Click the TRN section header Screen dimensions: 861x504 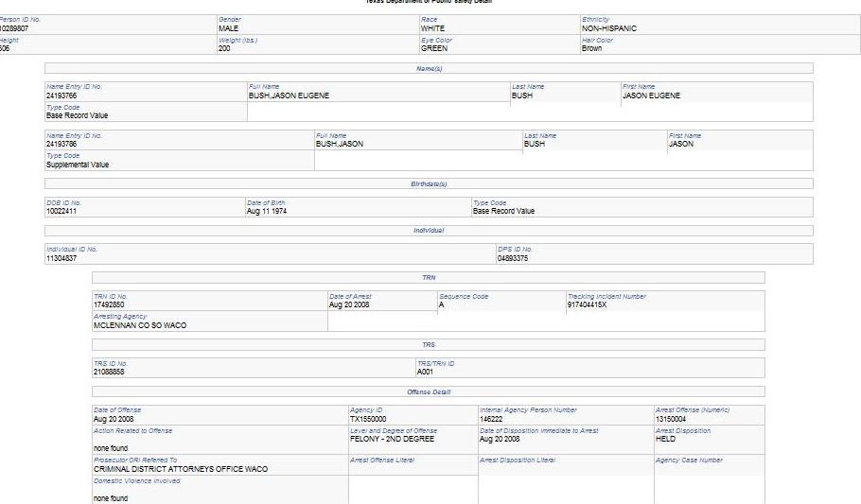click(x=429, y=277)
